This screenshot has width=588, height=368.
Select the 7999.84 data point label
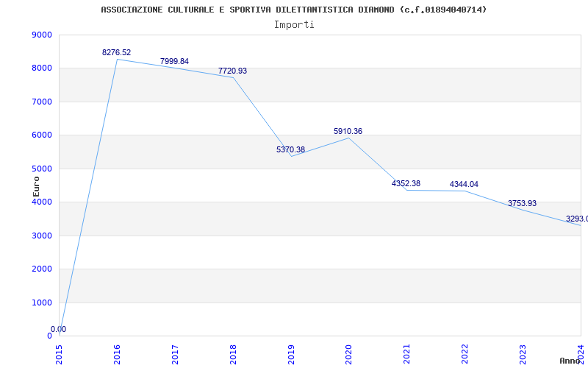point(174,61)
